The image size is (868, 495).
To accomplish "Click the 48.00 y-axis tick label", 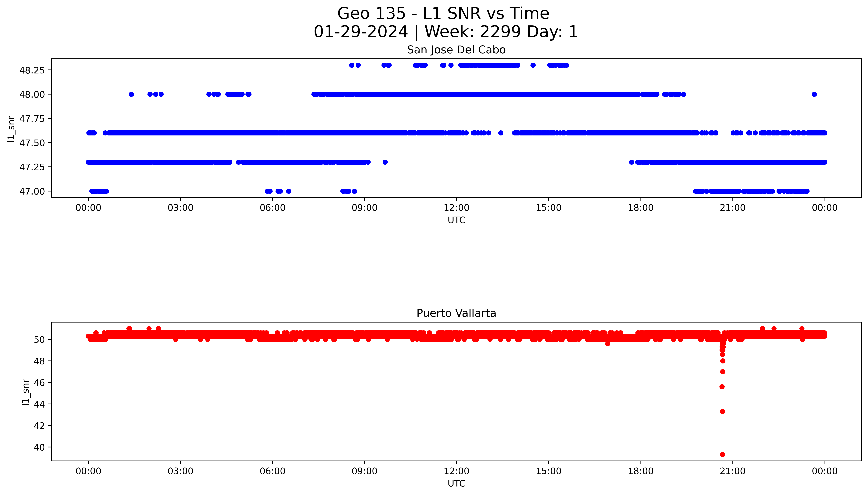I will 32,94.
